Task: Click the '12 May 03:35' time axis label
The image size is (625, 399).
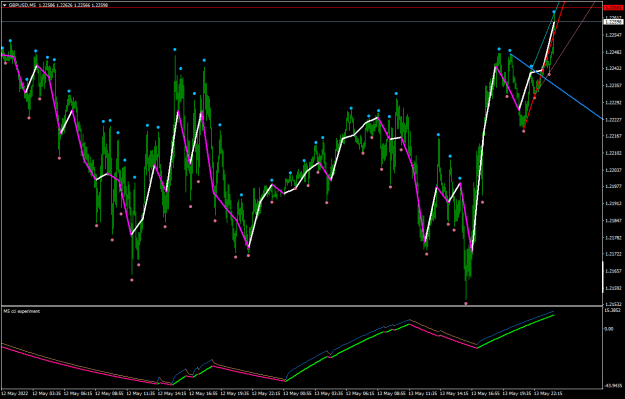Action: coord(46,394)
